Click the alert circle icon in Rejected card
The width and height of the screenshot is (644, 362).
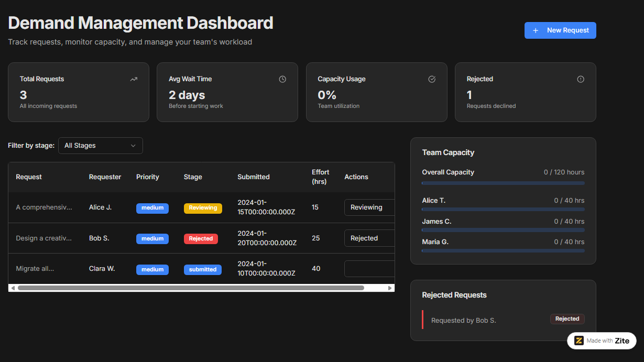[x=581, y=79]
